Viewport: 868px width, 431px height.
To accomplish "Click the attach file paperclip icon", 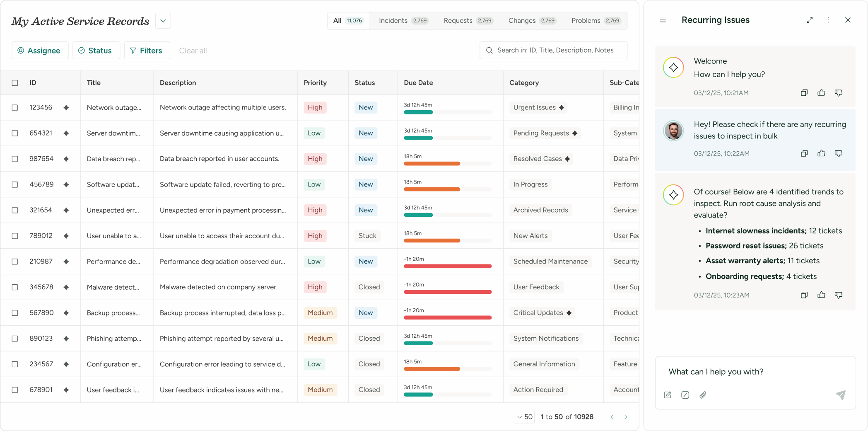I will click(703, 395).
